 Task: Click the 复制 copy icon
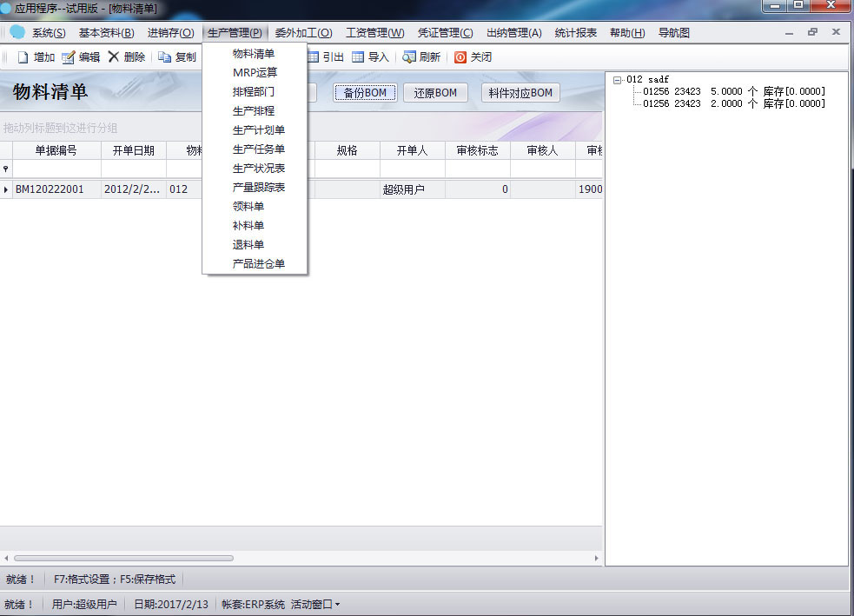164,57
